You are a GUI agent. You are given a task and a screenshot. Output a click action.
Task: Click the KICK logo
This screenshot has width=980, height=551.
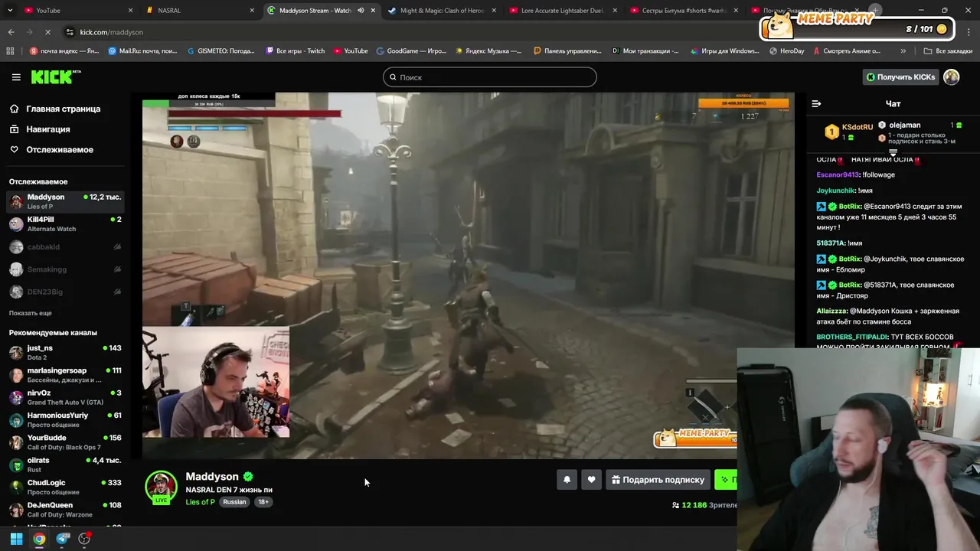[55, 77]
